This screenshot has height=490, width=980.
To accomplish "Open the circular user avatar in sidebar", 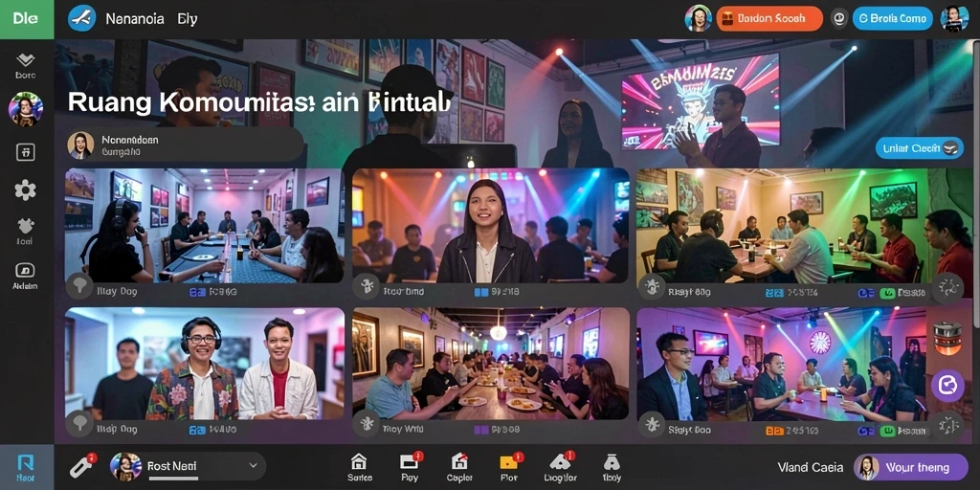I will click(x=26, y=109).
